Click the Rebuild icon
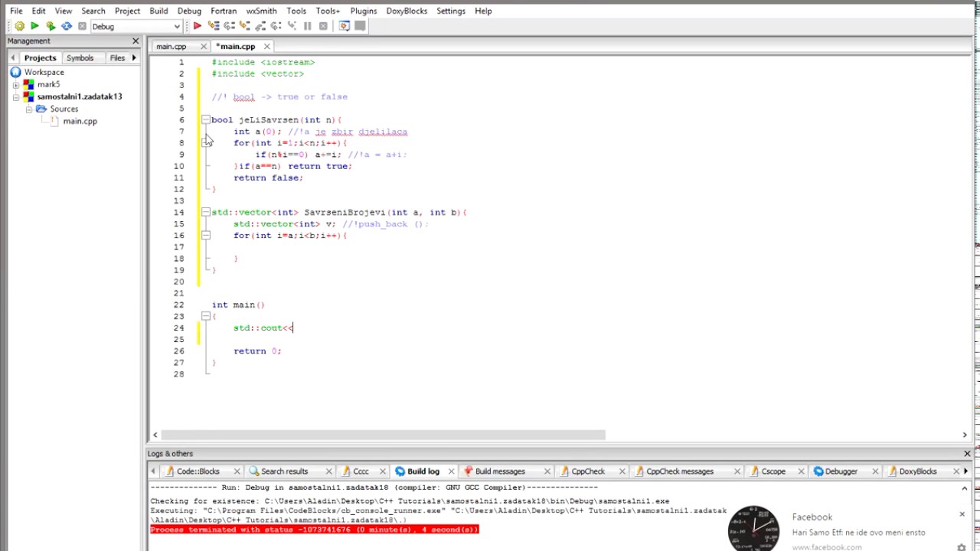 coord(67,26)
